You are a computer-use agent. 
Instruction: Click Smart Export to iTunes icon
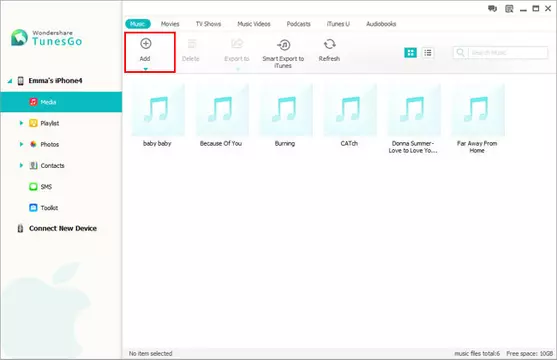click(x=283, y=45)
